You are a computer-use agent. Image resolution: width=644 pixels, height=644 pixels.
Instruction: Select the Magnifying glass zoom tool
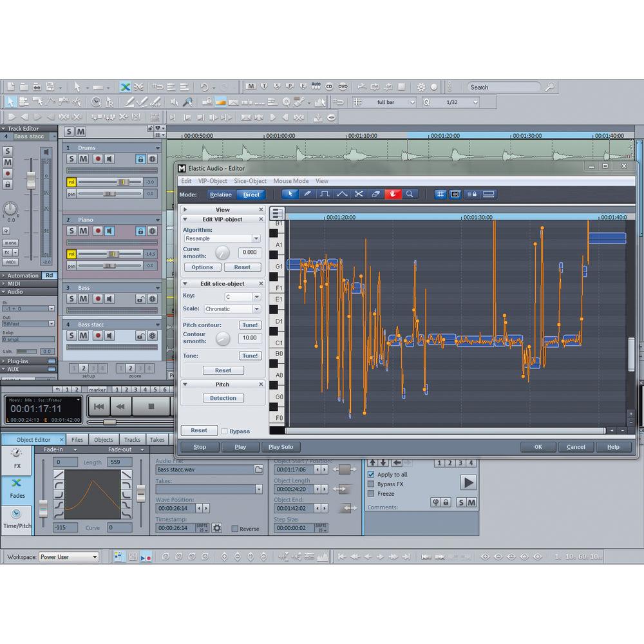tap(410, 194)
